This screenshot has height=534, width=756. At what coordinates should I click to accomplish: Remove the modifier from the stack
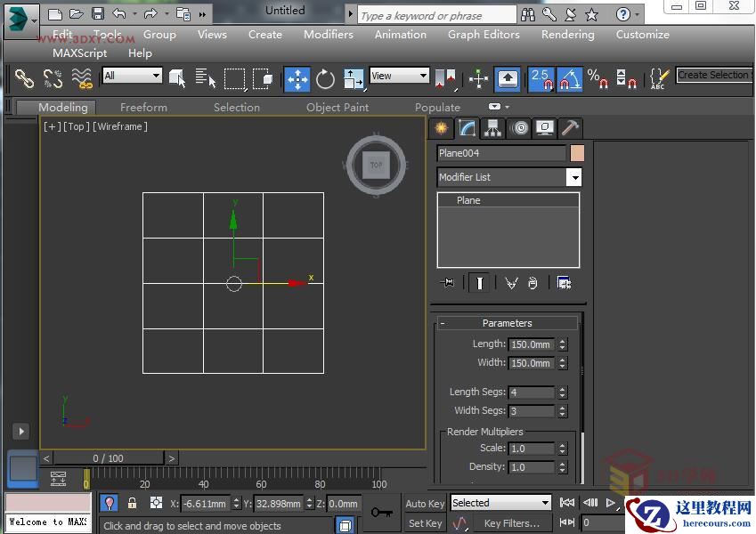tap(532, 283)
